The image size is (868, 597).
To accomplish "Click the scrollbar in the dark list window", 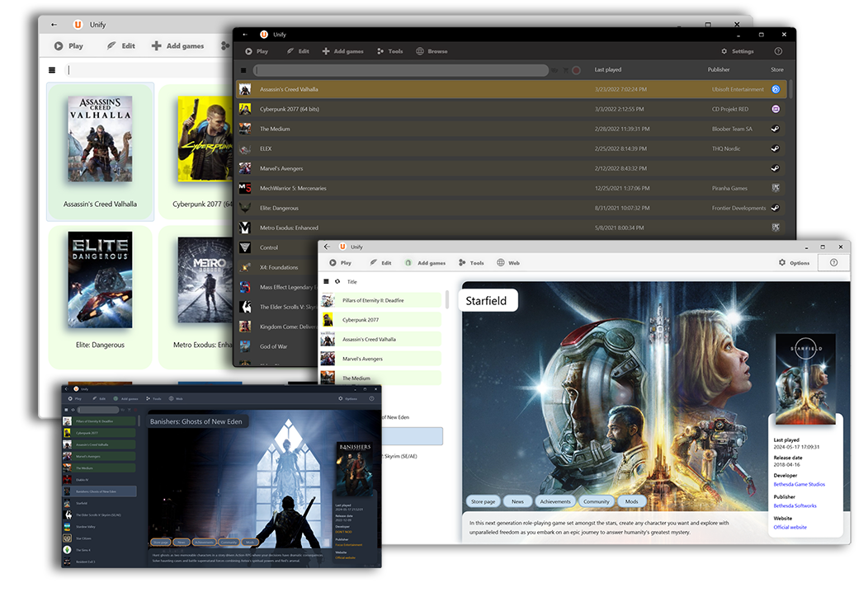I will point(791,90).
